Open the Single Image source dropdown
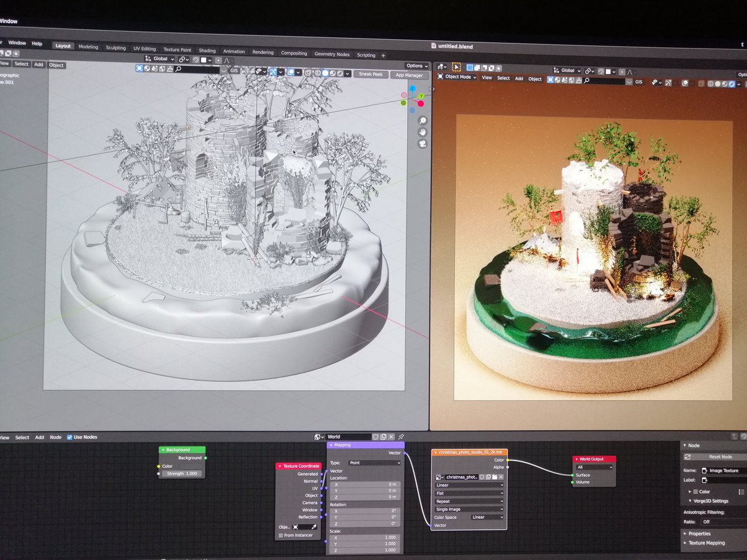This screenshot has width=747, height=560. pyautogui.click(x=469, y=509)
